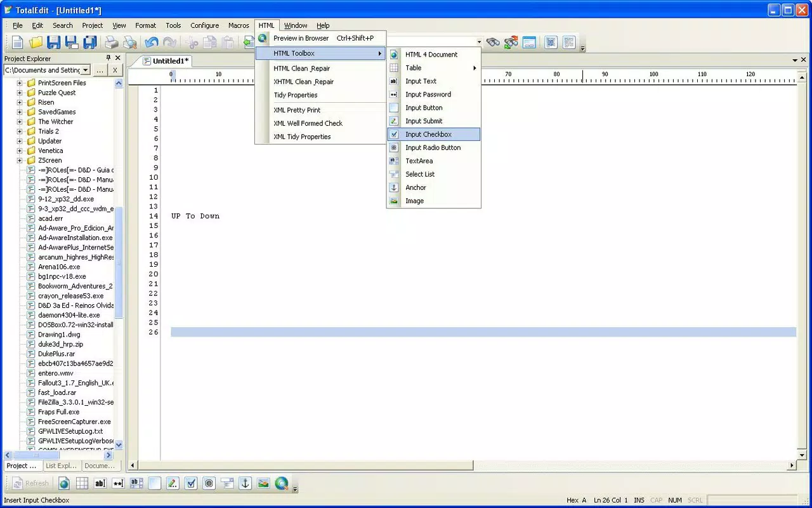Choose Input Checkbox from the HTML Toolbox submenu
The height and width of the screenshot is (508, 812).
[x=433, y=134]
